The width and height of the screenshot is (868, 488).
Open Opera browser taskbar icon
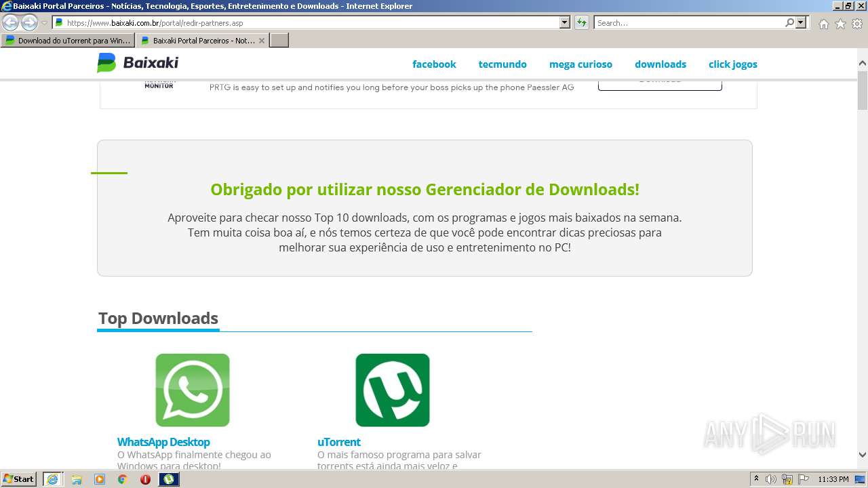coord(145,479)
